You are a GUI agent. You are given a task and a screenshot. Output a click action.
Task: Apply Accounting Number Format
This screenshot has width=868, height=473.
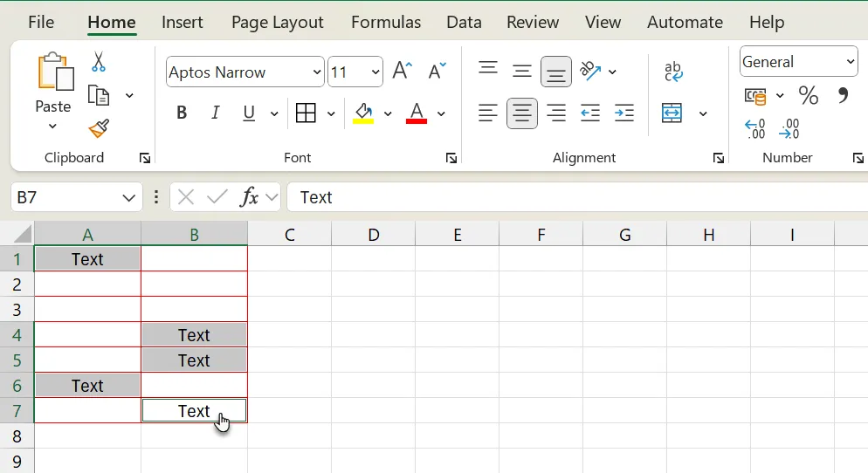pyautogui.click(x=755, y=96)
